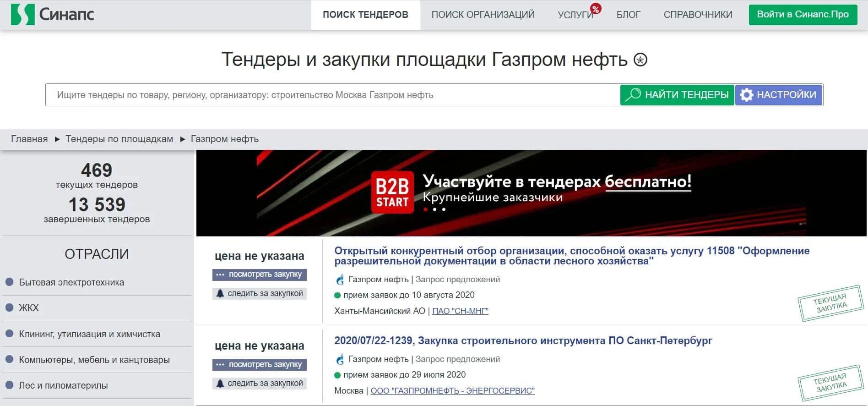This screenshot has width=868, height=406.
Task: Click the discount percent badge on Услуги
Action: 596,9
